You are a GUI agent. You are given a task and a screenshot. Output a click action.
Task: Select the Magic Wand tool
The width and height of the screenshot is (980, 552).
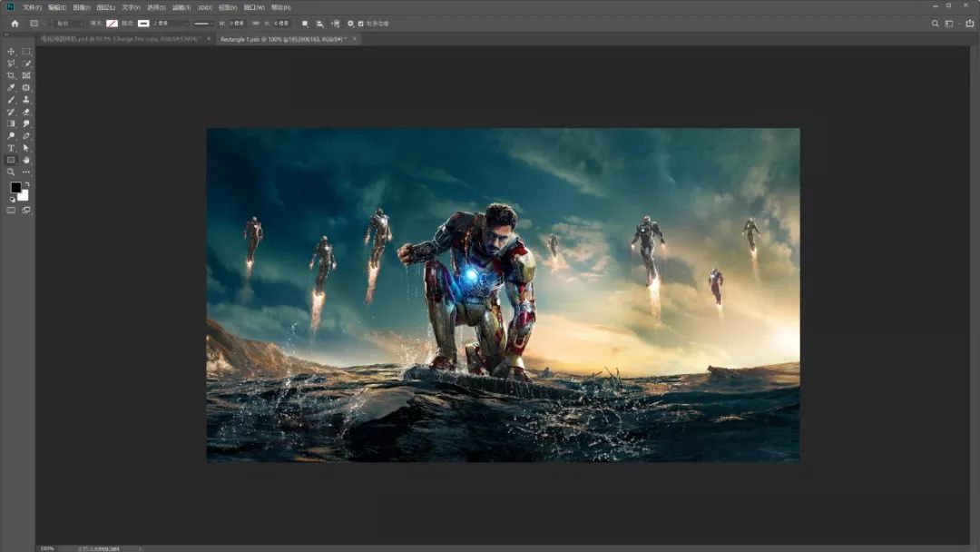26,64
